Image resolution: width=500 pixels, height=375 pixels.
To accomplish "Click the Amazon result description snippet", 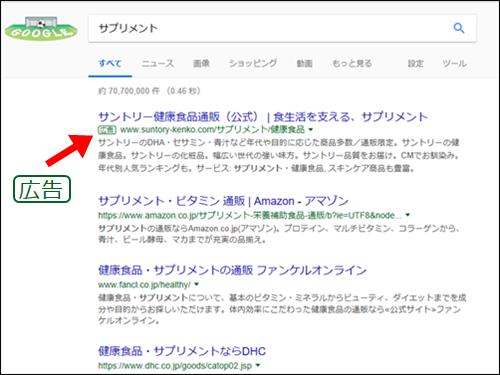I will (279, 234).
